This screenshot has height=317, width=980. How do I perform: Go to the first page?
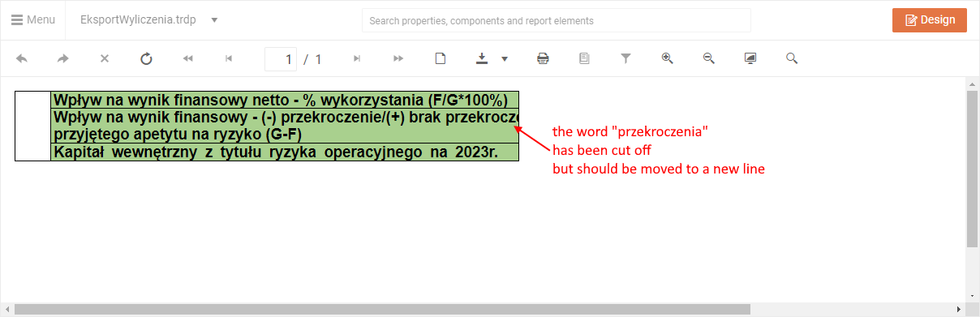(x=188, y=58)
